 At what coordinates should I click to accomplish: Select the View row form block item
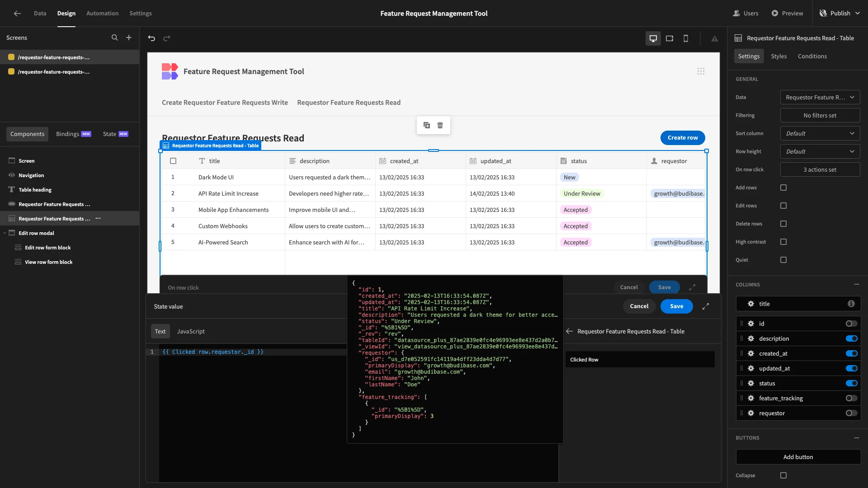pyautogui.click(x=70, y=262)
